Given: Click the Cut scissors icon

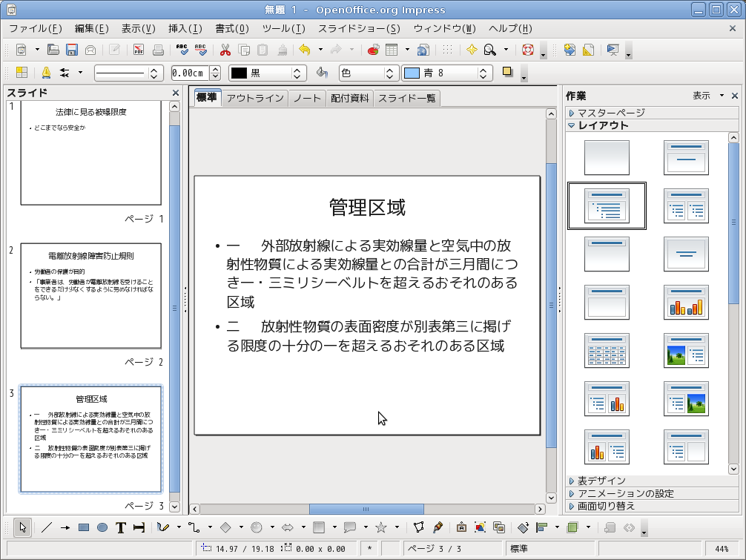Looking at the screenshot, I should [x=225, y=50].
